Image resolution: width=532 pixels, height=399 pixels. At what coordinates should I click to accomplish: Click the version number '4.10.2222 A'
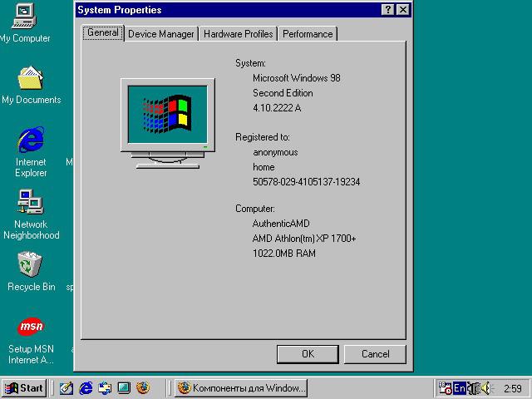coord(277,108)
